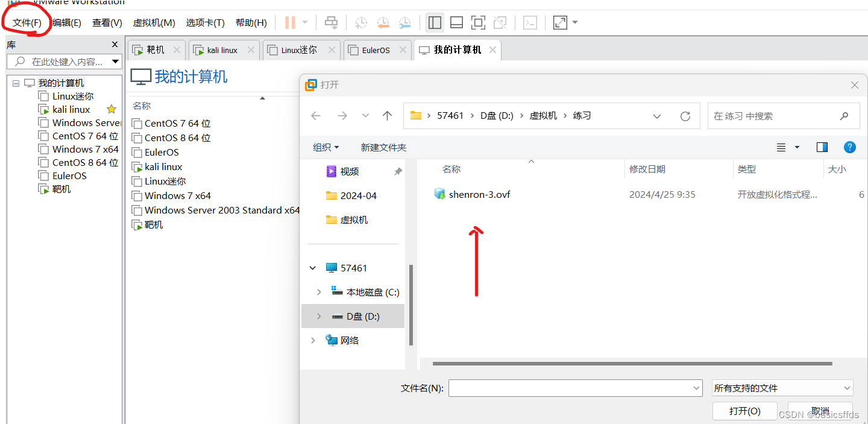Open the view options dropdown arrow

797,147
